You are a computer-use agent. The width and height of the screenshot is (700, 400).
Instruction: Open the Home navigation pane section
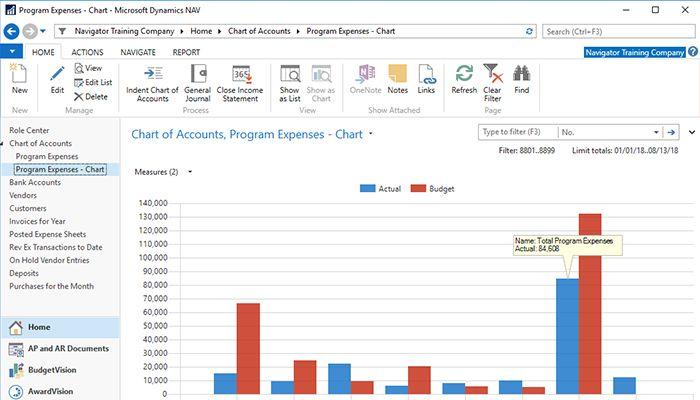60,327
